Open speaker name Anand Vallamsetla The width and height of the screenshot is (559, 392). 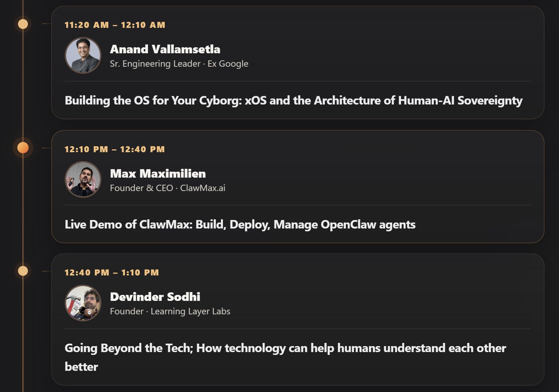[x=165, y=49]
